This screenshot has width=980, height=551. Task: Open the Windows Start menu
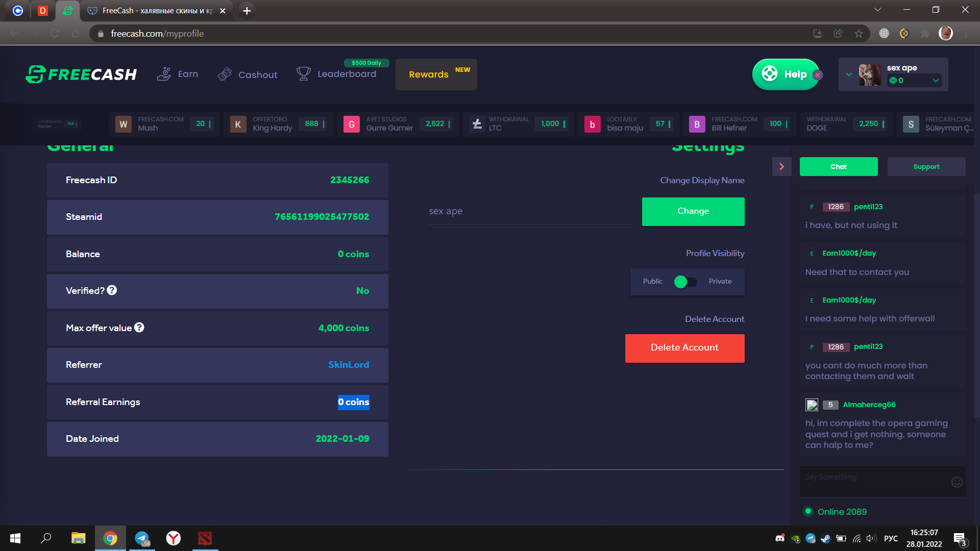pos(15,538)
